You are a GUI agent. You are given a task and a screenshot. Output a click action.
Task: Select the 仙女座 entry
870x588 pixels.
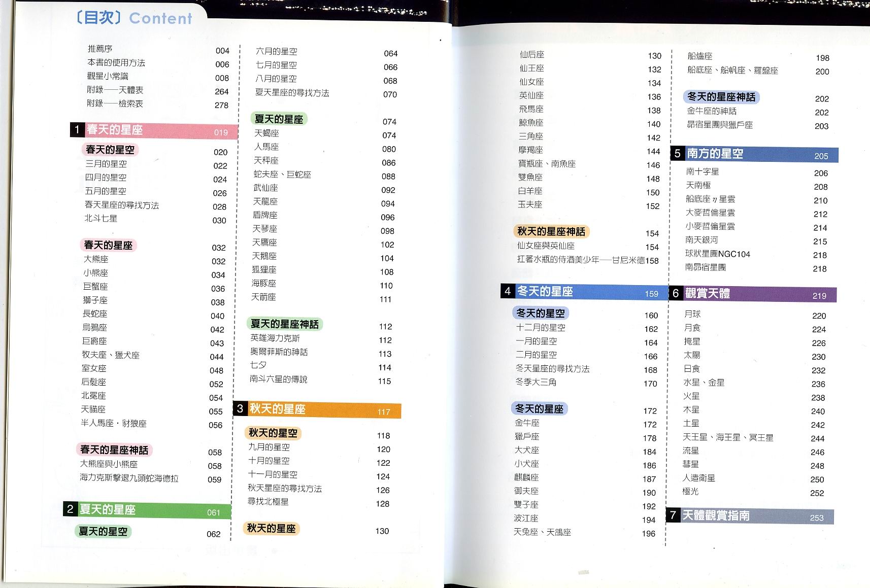531,82
